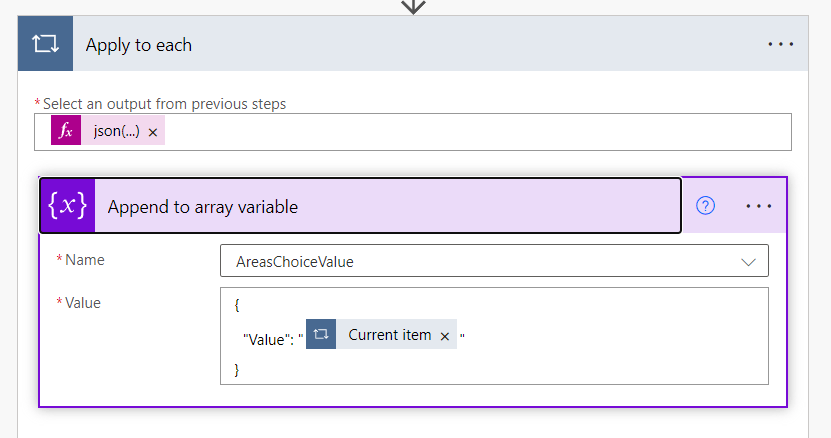Open the Apply to each ellipsis menu
The image size is (831, 438).
(x=780, y=45)
